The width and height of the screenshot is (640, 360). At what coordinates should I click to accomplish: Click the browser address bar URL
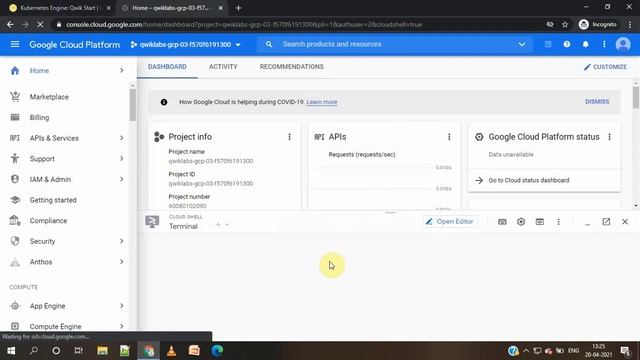(244, 24)
